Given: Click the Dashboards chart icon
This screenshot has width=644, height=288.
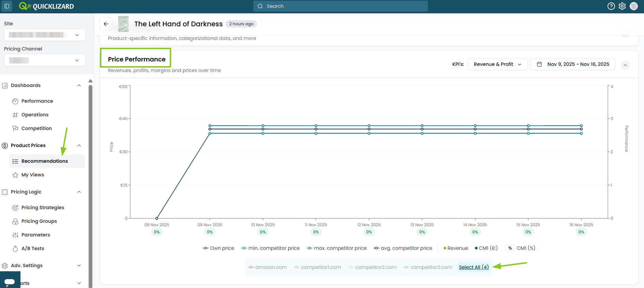Looking at the screenshot, I should [5, 85].
